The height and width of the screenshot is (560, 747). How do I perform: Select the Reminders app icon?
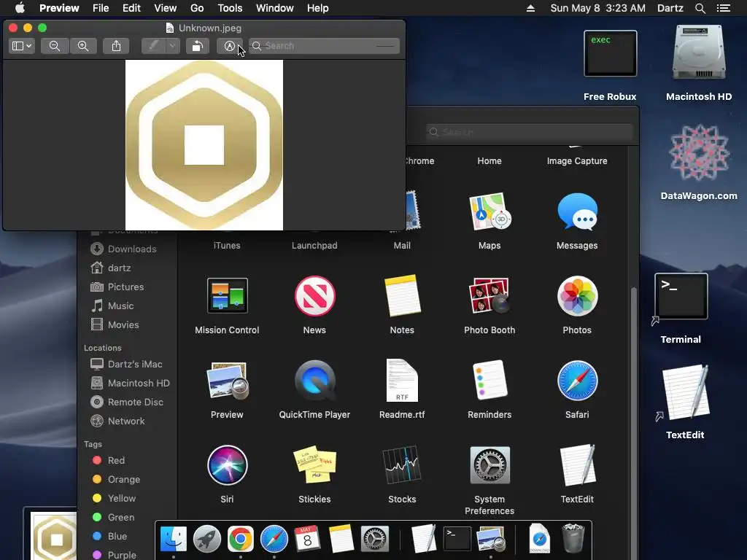point(489,381)
